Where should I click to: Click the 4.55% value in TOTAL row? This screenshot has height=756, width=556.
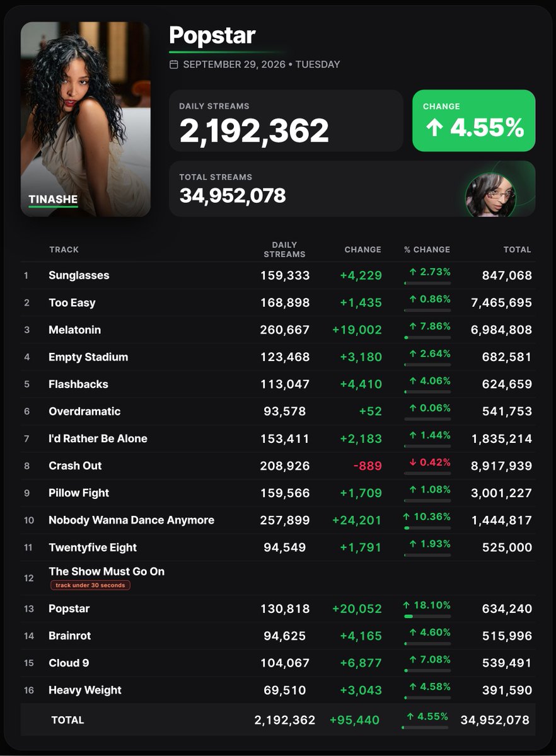coord(432,716)
